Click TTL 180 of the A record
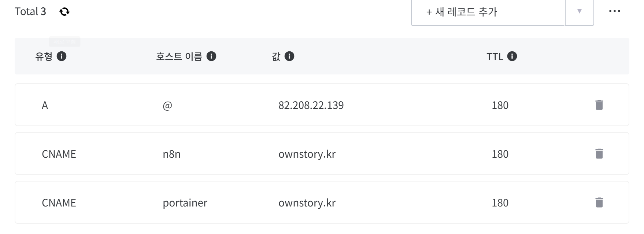 coord(500,105)
